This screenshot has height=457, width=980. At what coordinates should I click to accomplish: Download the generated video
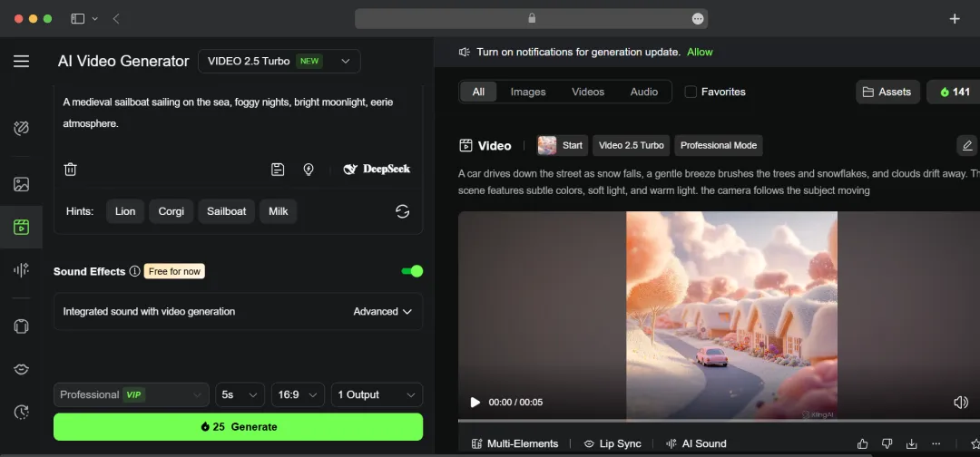(x=911, y=444)
